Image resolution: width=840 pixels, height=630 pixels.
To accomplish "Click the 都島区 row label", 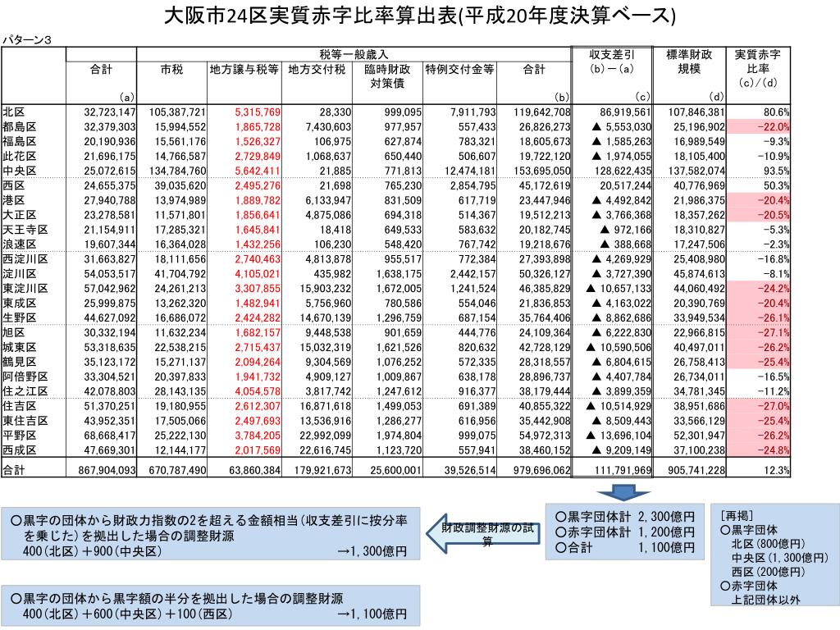I will click(x=20, y=126).
